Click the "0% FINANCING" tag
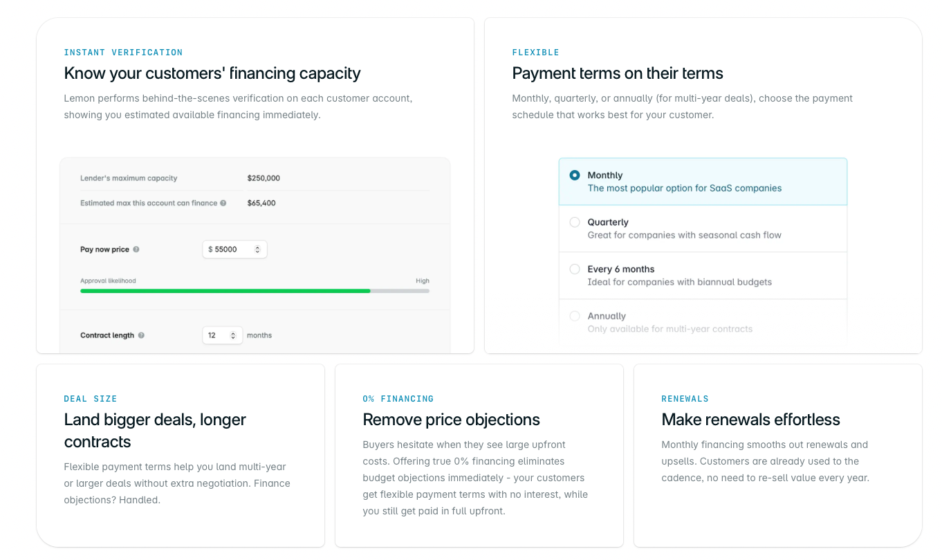 [x=398, y=398]
